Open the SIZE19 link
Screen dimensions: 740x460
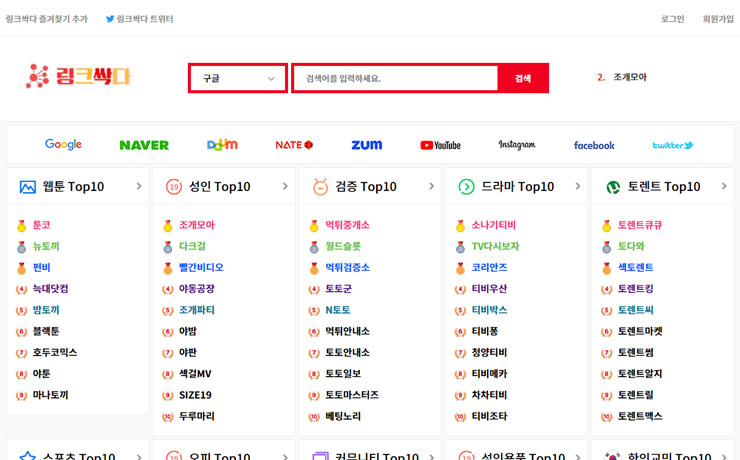[x=195, y=394]
